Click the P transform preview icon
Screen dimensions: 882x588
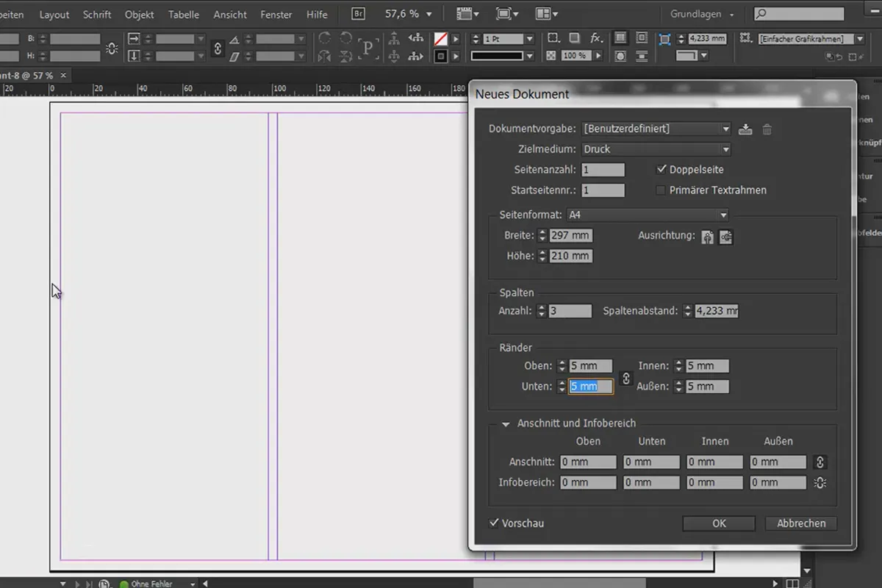tap(367, 48)
